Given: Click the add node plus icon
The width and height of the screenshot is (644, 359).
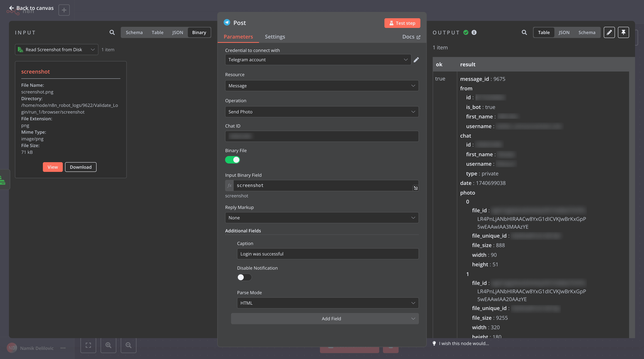Looking at the screenshot, I should coord(64,10).
